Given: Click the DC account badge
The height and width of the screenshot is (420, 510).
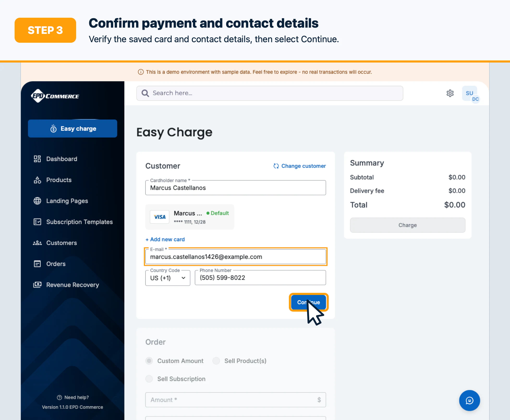Looking at the screenshot, I should [475, 99].
